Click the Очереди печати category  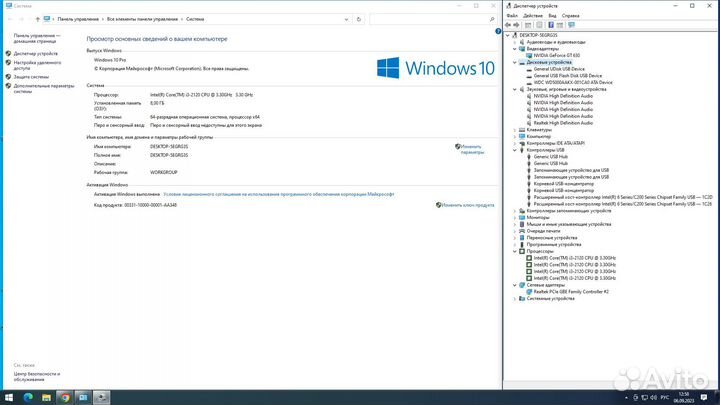(543, 231)
